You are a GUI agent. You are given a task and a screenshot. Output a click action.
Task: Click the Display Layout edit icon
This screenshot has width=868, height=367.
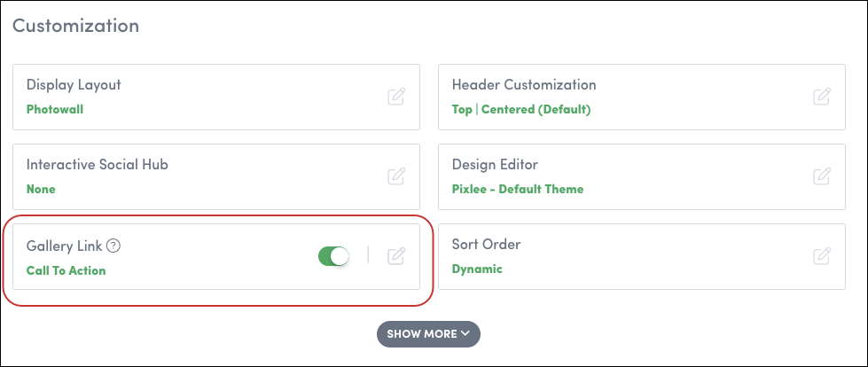tap(396, 97)
